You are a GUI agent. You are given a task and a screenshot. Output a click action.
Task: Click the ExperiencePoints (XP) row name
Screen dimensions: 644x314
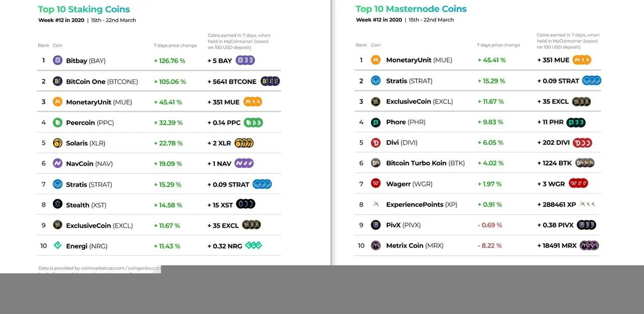422,204
